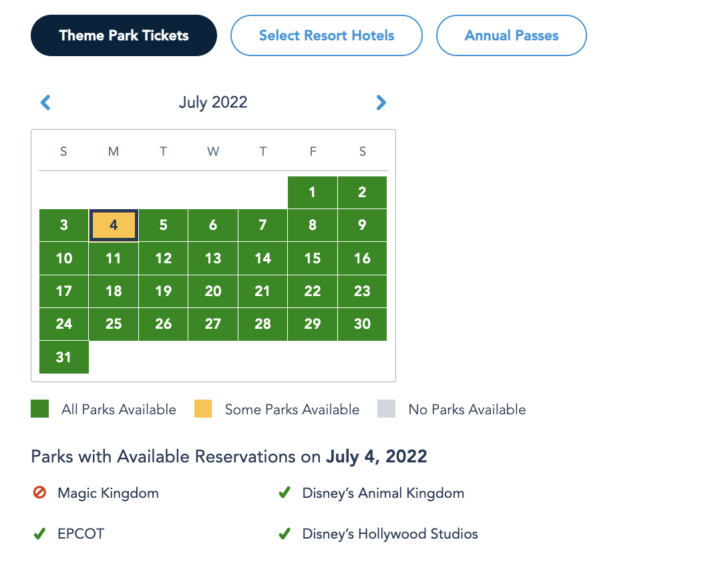Click the green All Parks Available swatch
The width and height of the screenshot is (728, 572).
(40, 409)
